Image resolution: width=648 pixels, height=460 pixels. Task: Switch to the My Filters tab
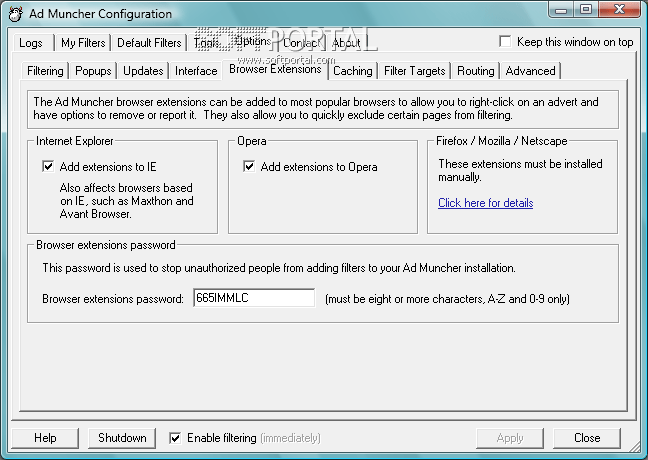point(83,43)
